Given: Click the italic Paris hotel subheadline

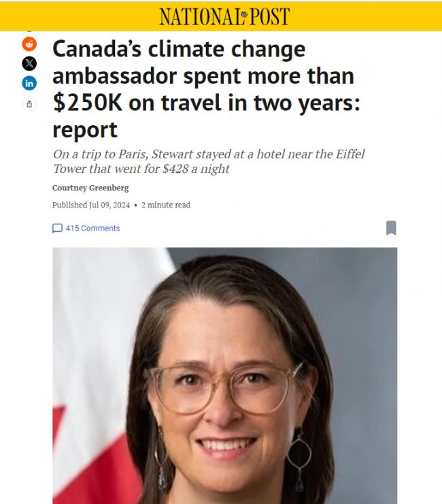Looking at the screenshot, I should point(209,162).
